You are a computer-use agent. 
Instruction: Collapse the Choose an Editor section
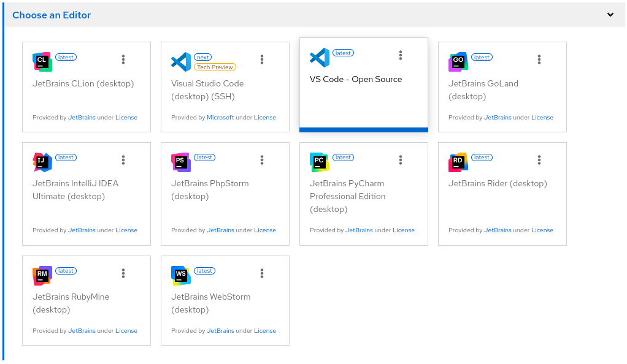point(610,15)
